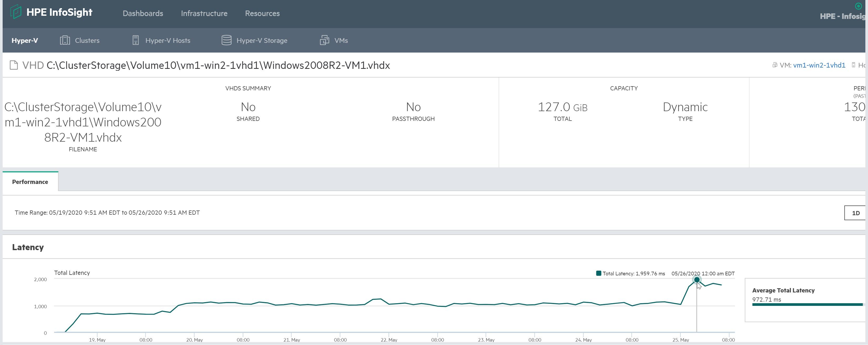868x345 pixels.
Task: Click the 127.0 GiB total capacity value
Action: click(x=562, y=107)
